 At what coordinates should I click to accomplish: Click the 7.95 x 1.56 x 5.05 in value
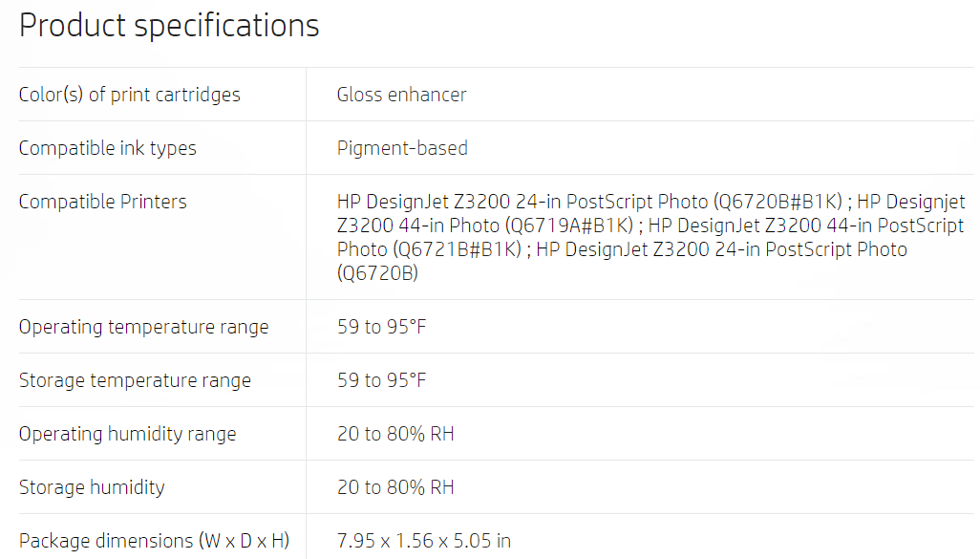coord(424,541)
